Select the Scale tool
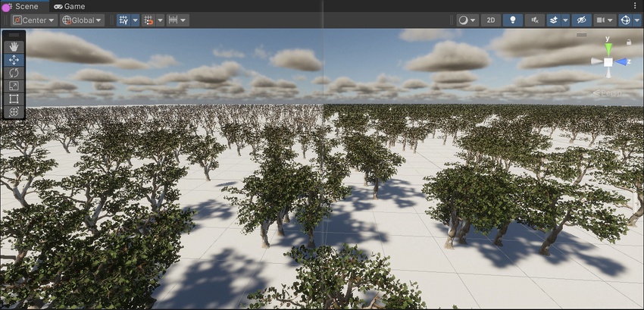The image size is (644, 310). 14,86
